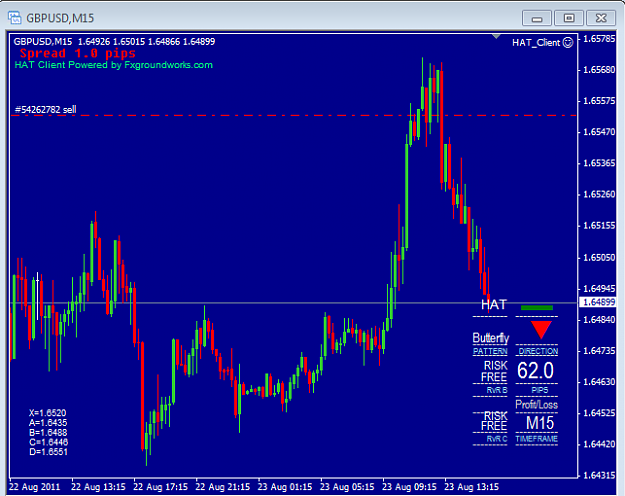Click the Profit/Loss label
Screen dimensions: 625x496
click(x=537, y=405)
